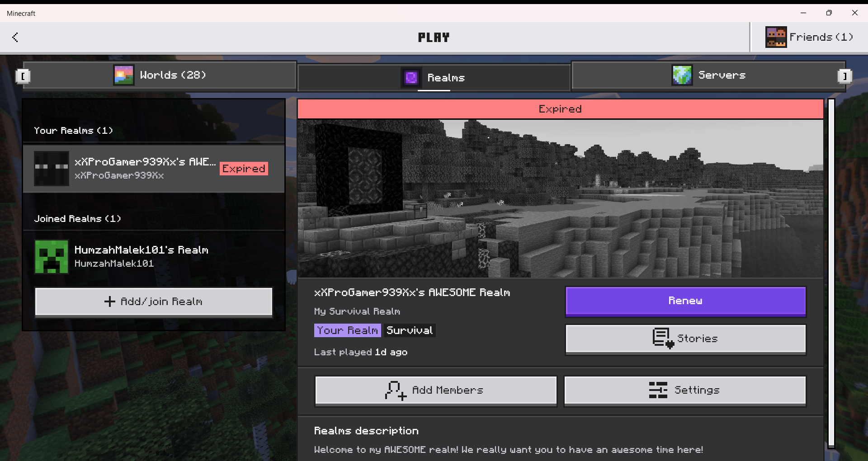Switch to the Servers tab

(x=708, y=75)
